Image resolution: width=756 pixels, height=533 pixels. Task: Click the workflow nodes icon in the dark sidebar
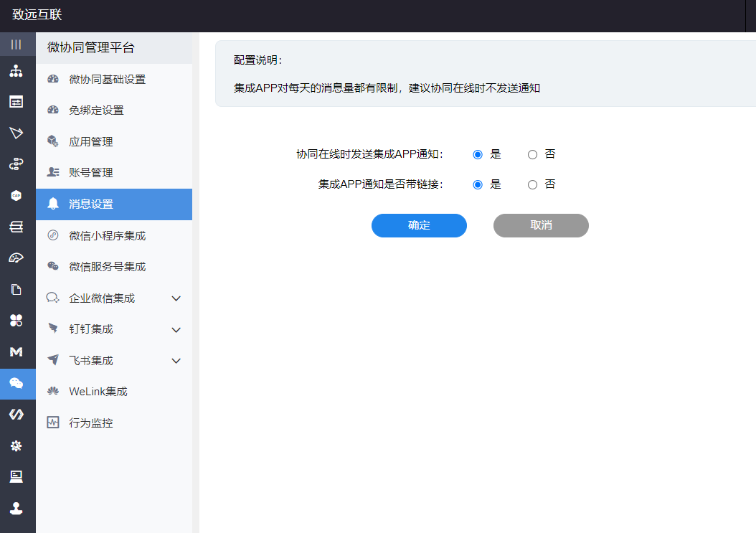point(16,164)
